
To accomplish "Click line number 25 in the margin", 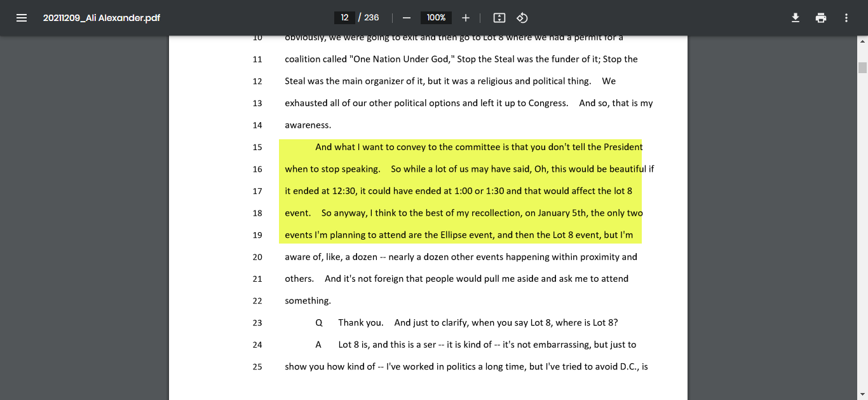I will 257,367.
